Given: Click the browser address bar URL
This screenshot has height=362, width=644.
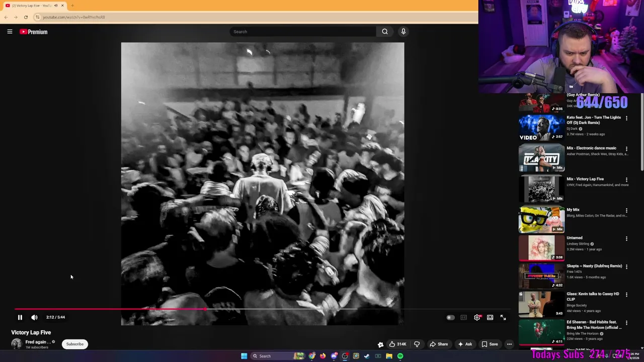Looking at the screenshot, I should coord(74,17).
